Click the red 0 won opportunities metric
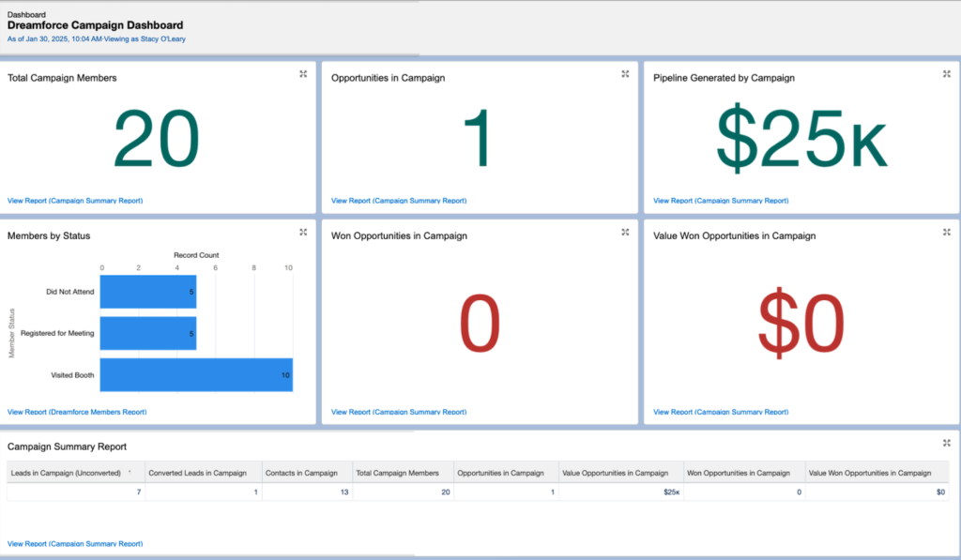This screenshot has height=560, width=961. [480, 323]
